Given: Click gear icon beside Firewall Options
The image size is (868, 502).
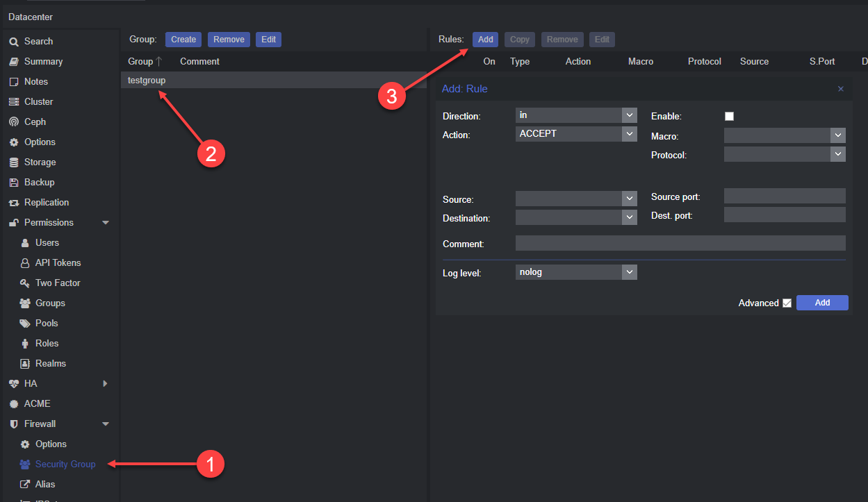Looking at the screenshot, I should pyautogui.click(x=25, y=444).
